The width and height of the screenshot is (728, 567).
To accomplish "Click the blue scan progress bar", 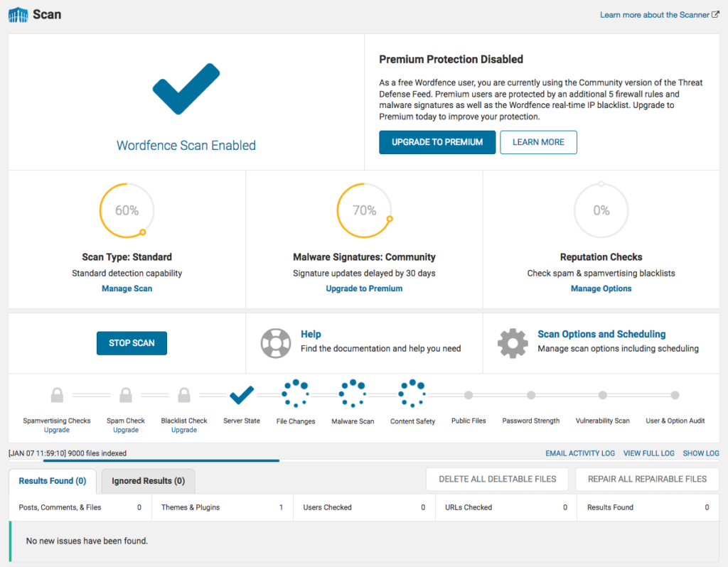I will coord(161,460).
